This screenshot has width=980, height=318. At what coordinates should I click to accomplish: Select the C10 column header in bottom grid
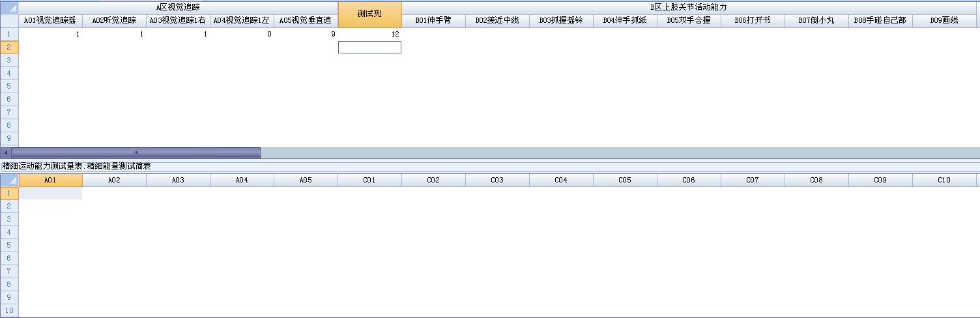[944, 180]
